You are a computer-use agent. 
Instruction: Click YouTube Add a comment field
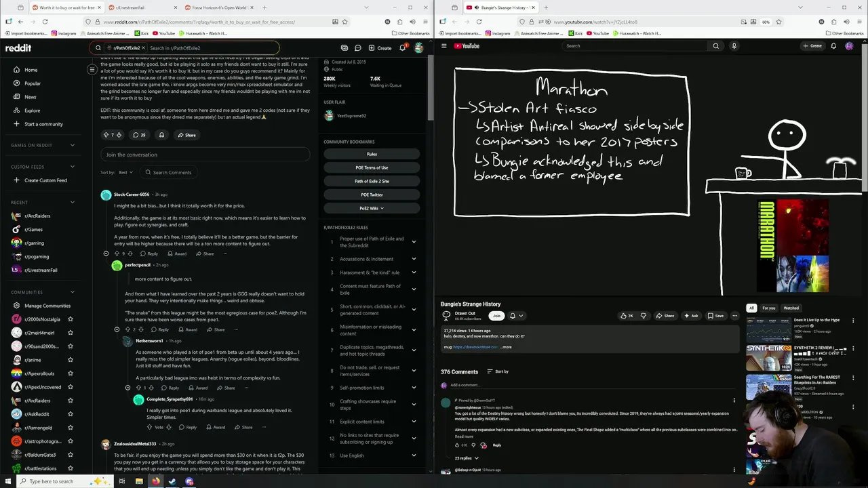[465, 385]
